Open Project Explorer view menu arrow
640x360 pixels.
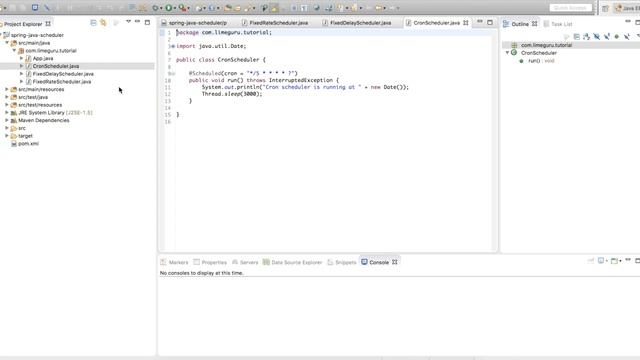coord(128,22)
